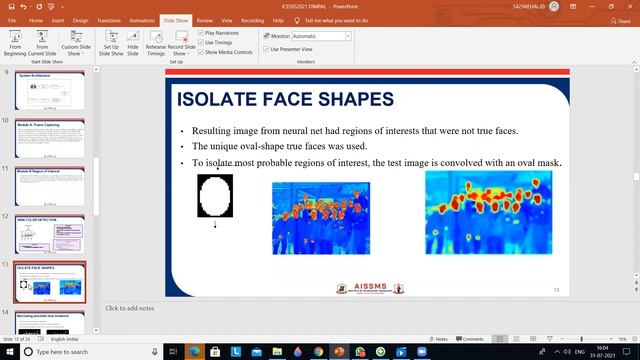Click Hide Slide in the ribbon
This screenshot has width=640, height=360.
pos(133,43)
